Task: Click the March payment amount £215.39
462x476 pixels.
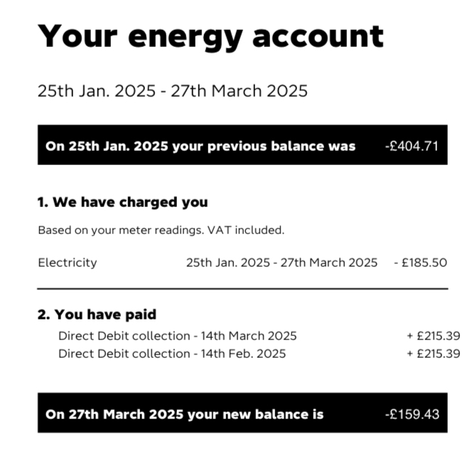Action: 434,336
